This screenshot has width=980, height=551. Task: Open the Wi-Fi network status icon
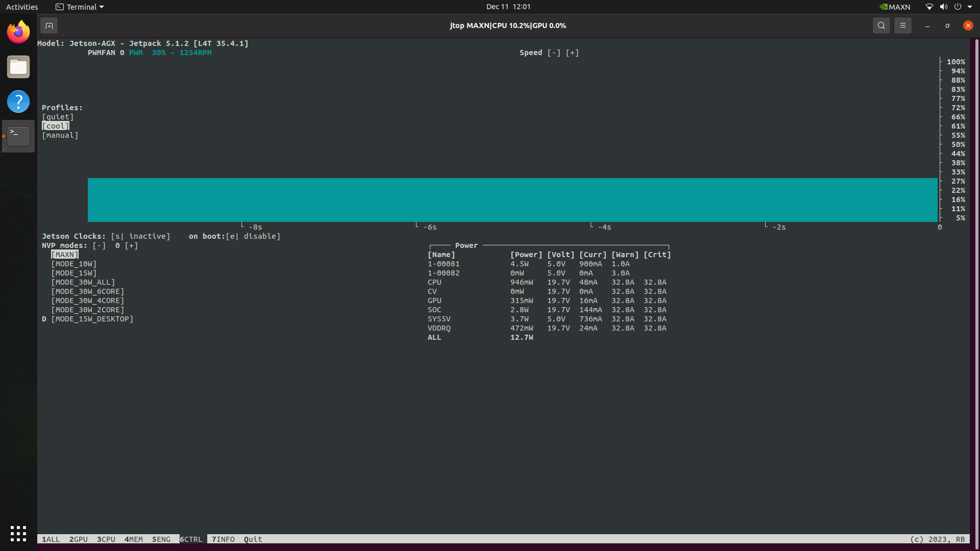929,7
